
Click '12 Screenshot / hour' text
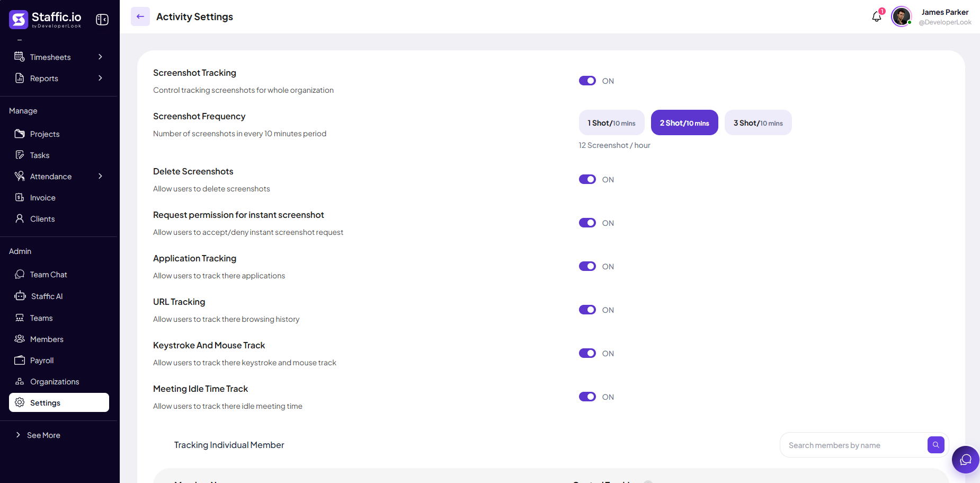pyautogui.click(x=614, y=145)
